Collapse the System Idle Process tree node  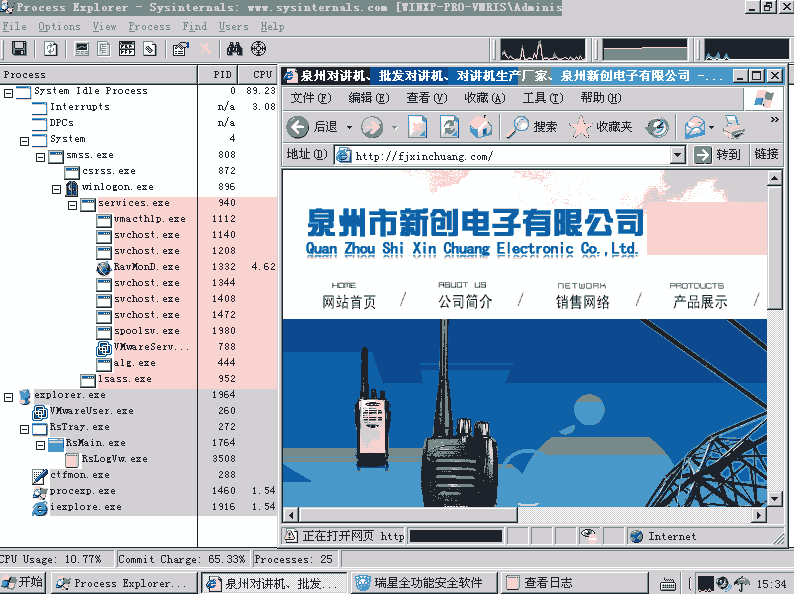pos(8,93)
